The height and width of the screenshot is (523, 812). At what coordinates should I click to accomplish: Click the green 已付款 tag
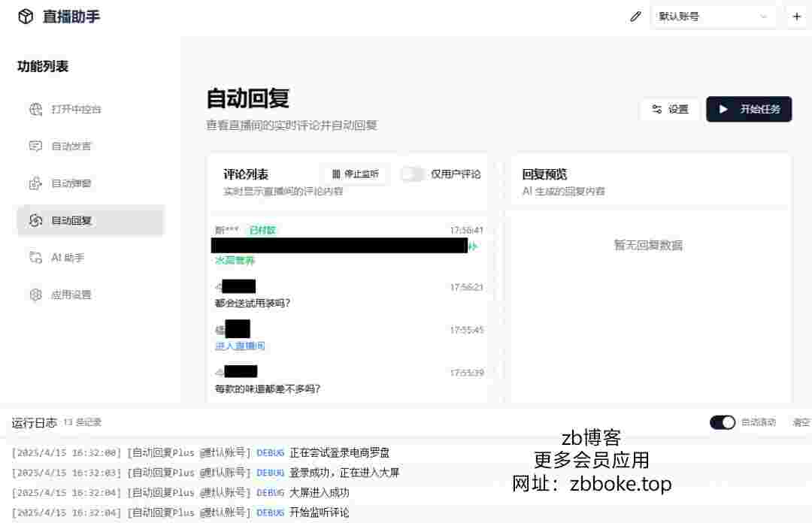pos(262,230)
